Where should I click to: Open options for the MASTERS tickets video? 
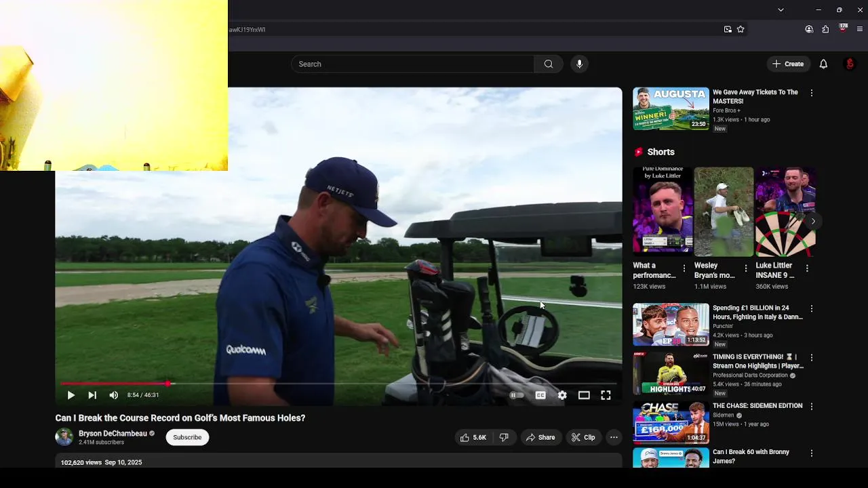coord(812,93)
